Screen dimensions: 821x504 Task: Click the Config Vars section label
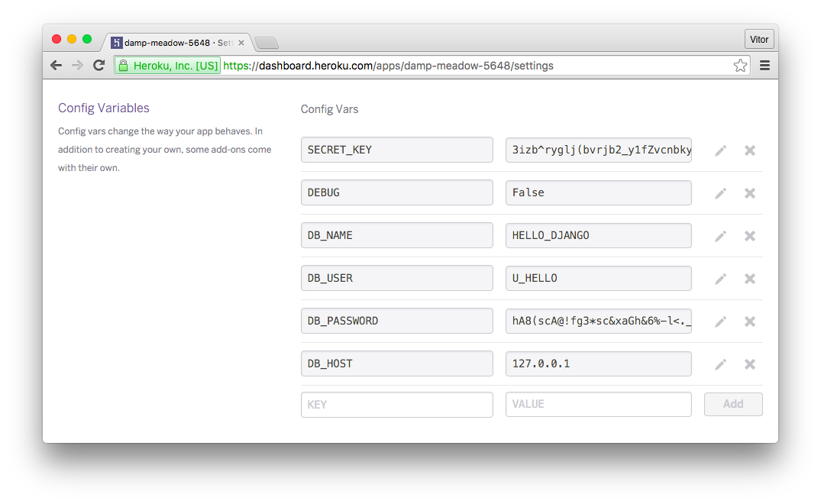pos(329,109)
